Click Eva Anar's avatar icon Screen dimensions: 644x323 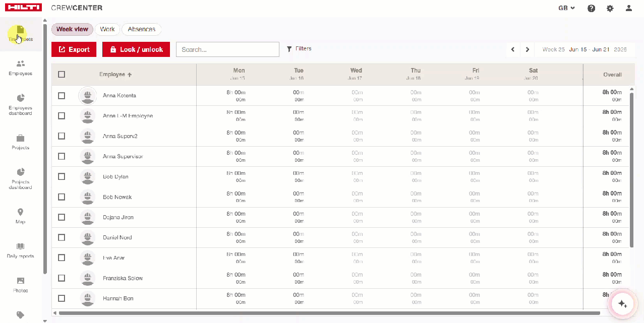[x=88, y=257]
